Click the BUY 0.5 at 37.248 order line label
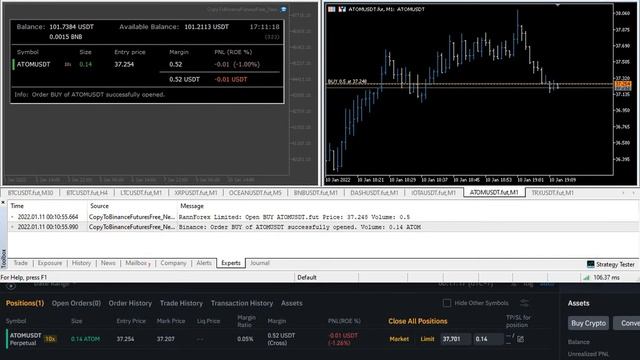The width and height of the screenshot is (640, 360). (x=347, y=82)
